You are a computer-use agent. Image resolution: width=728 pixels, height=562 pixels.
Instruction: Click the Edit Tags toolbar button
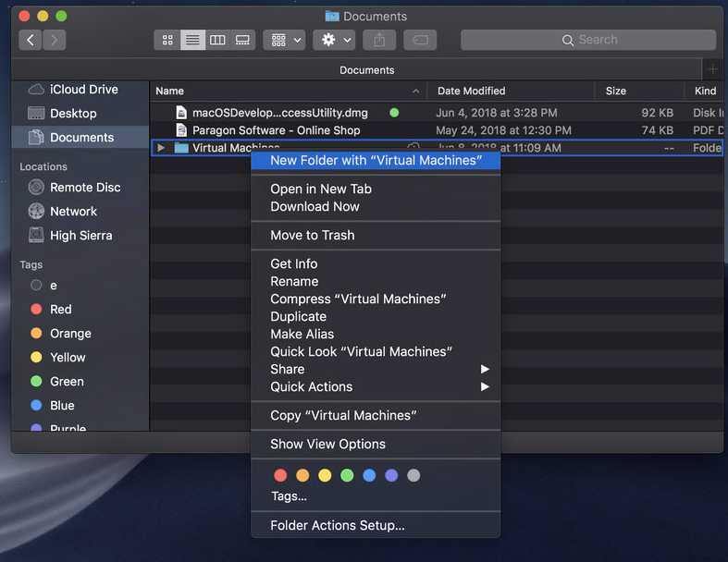point(419,40)
